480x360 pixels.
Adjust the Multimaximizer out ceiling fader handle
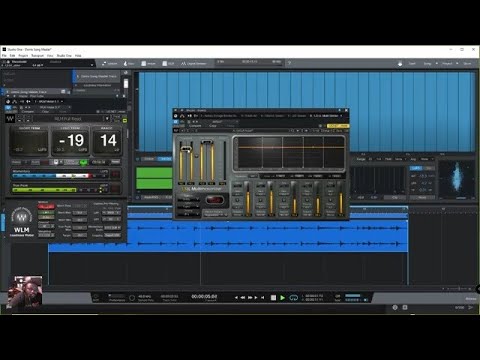(x=207, y=143)
